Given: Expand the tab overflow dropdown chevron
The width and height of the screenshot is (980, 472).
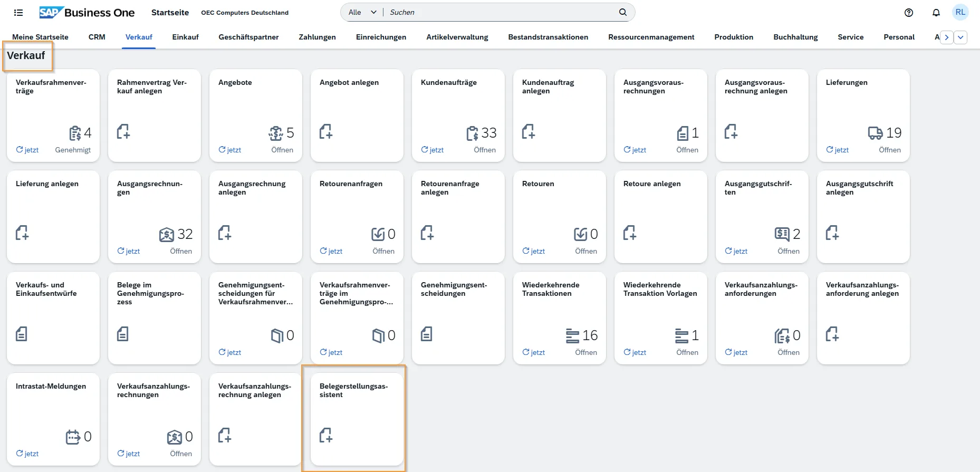Looking at the screenshot, I should point(960,37).
